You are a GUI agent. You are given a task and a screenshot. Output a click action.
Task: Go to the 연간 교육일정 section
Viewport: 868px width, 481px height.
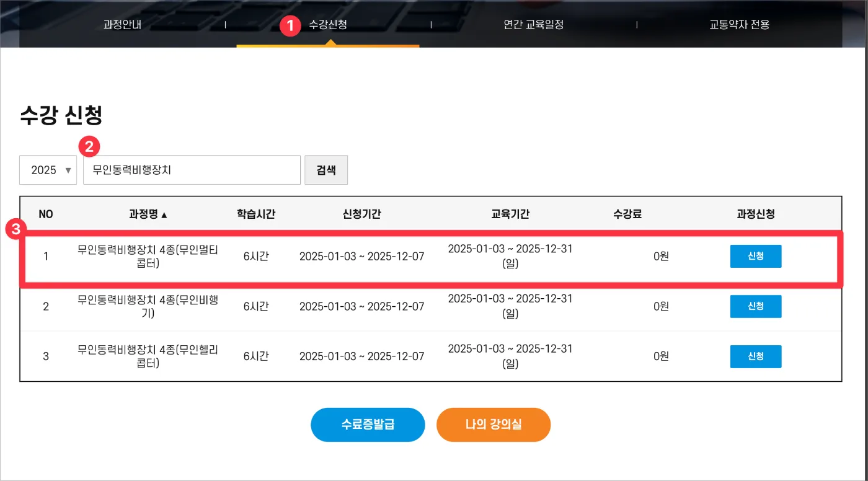click(x=534, y=25)
